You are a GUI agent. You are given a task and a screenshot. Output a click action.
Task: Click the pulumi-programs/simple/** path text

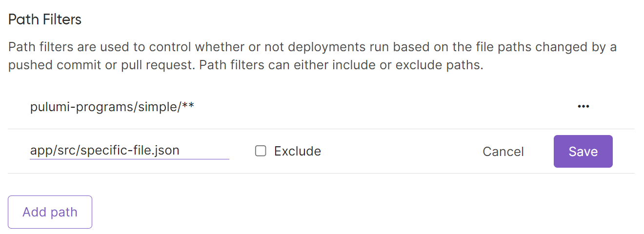pyautogui.click(x=112, y=107)
